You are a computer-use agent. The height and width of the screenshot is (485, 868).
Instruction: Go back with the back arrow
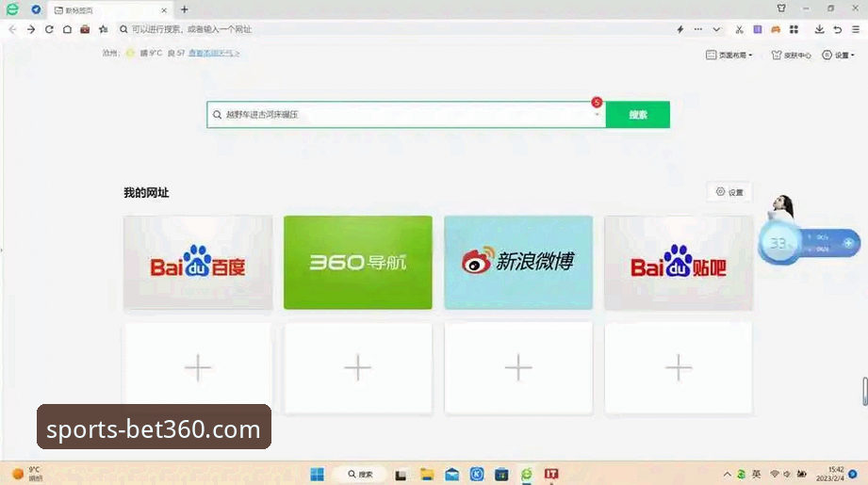click(x=13, y=29)
